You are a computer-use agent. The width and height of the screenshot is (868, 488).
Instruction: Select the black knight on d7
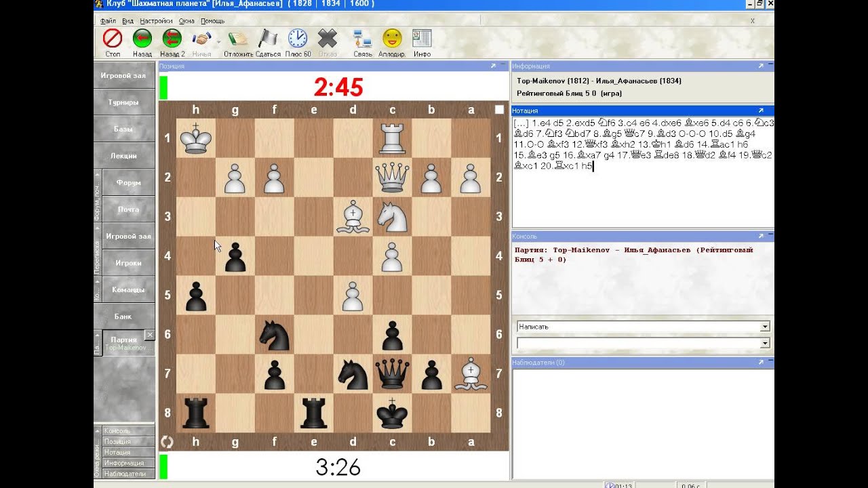click(x=353, y=374)
